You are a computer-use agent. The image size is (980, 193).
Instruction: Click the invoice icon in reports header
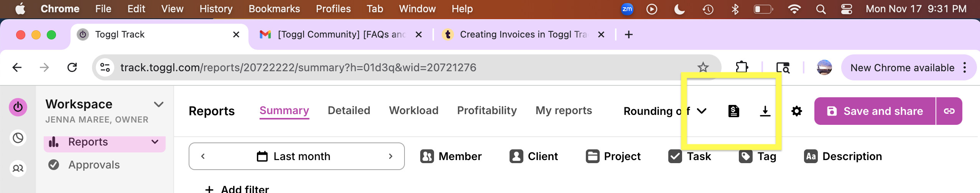pos(733,111)
